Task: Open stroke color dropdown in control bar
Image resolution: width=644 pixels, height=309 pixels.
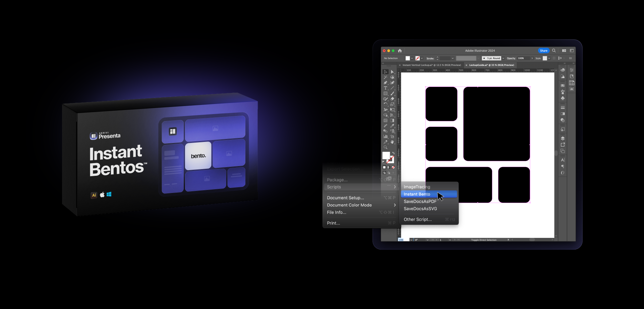Action: point(422,58)
